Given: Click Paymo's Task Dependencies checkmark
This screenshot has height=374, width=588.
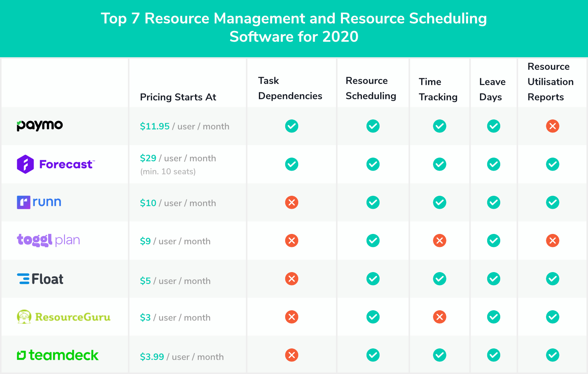Looking at the screenshot, I should pos(292,126).
